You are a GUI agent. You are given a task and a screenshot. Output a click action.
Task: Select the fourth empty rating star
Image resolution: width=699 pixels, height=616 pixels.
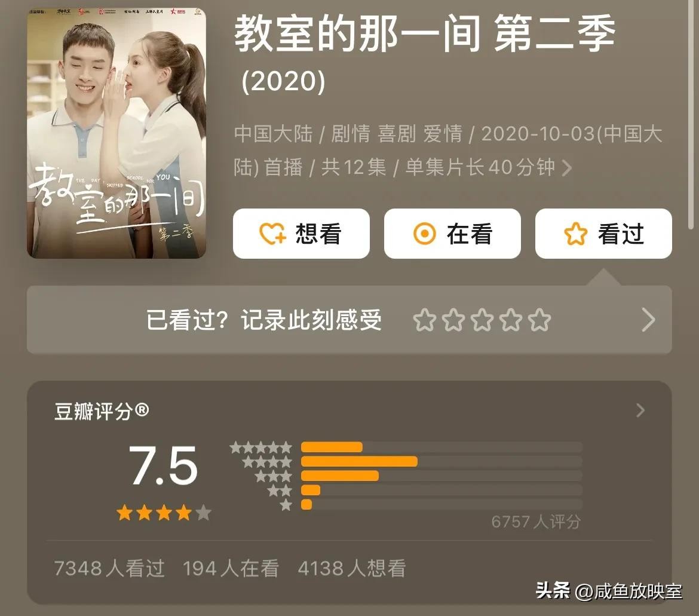(511, 320)
